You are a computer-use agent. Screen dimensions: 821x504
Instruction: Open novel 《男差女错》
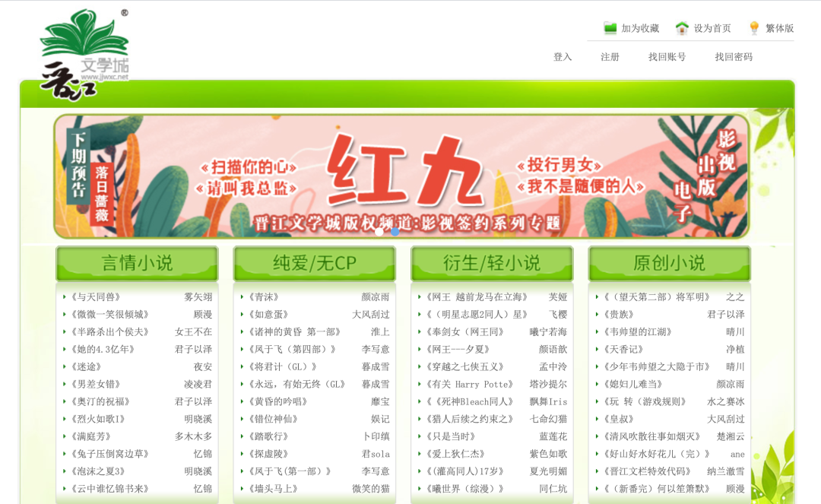pos(96,384)
